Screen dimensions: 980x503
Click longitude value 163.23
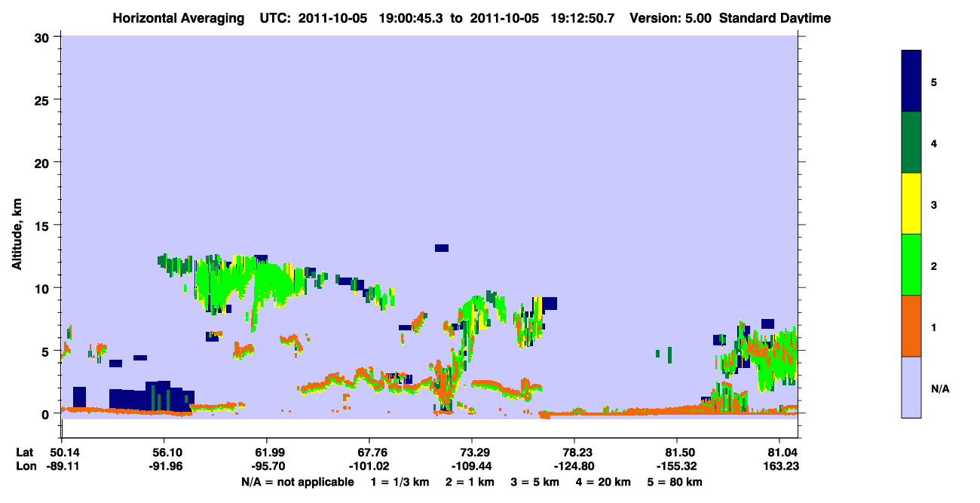pyautogui.click(x=779, y=466)
